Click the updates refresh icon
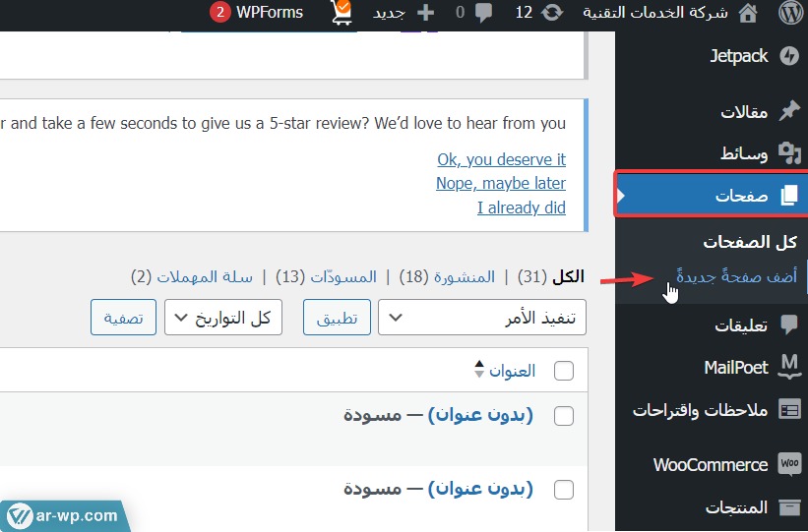 click(552, 13)
